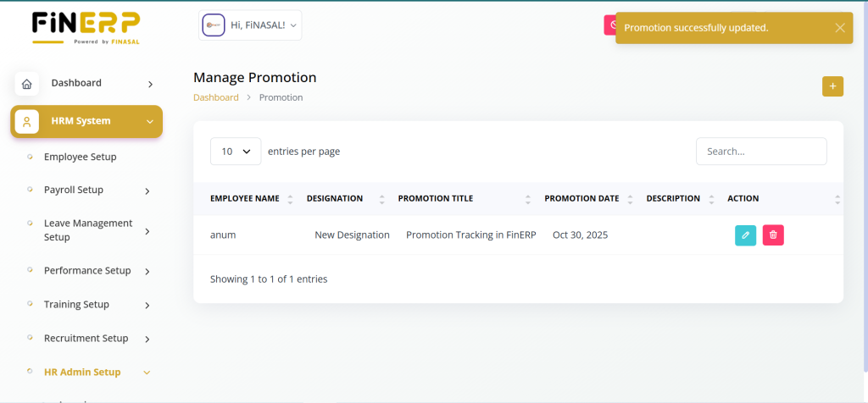
Task: Click the HRM System person icon
Action: [x=27, y=122]
